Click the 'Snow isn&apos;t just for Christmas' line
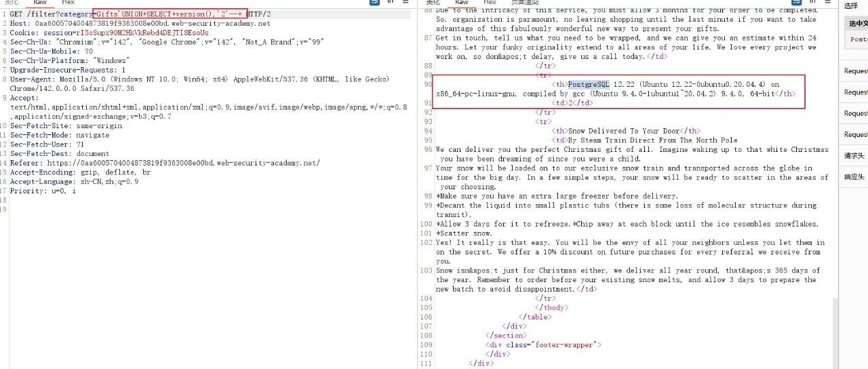 click(x=628, y=279)
